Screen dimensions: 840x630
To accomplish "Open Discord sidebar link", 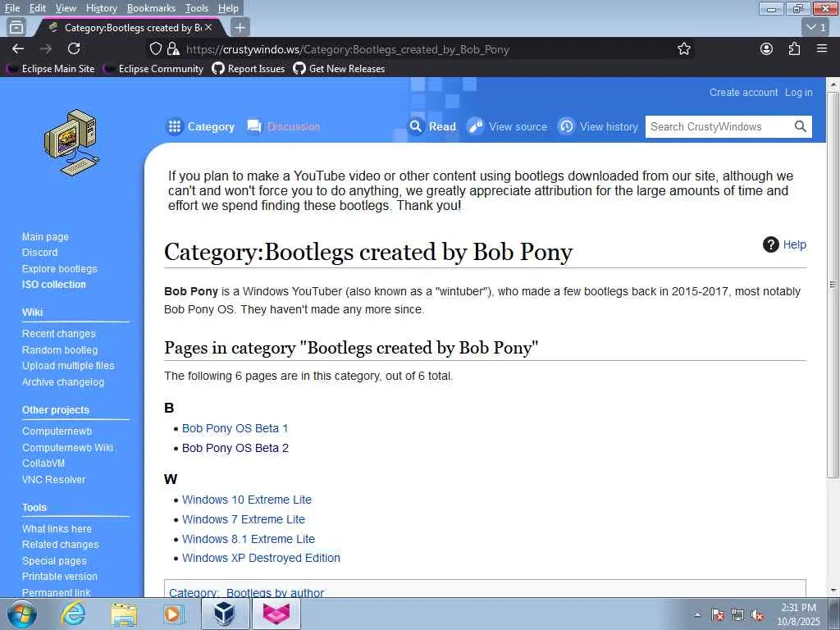I will coord(39,253).
